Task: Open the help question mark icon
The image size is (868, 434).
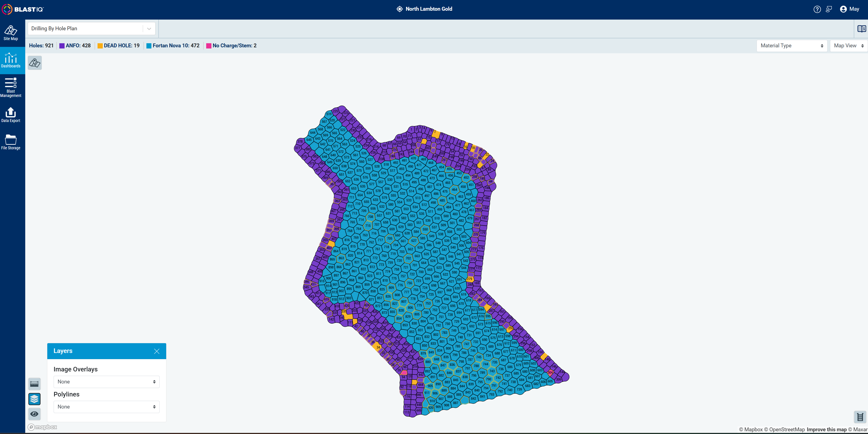Action: pos(817,9)
